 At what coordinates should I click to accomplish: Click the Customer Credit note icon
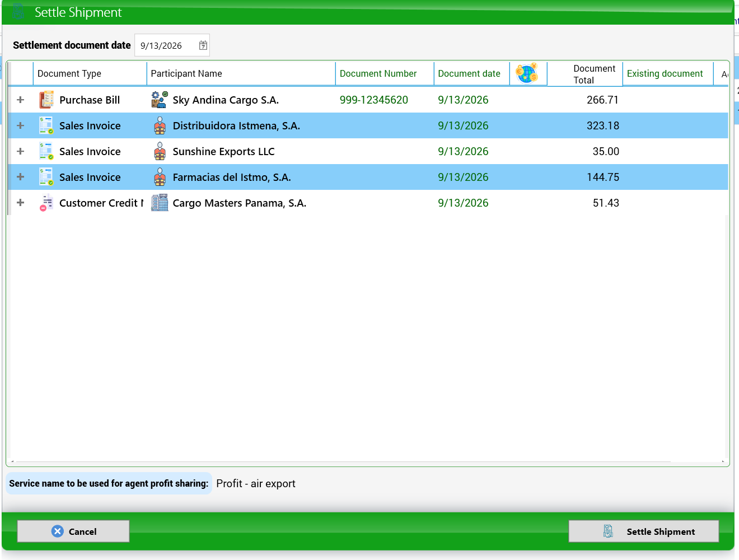tap(46, 203)
